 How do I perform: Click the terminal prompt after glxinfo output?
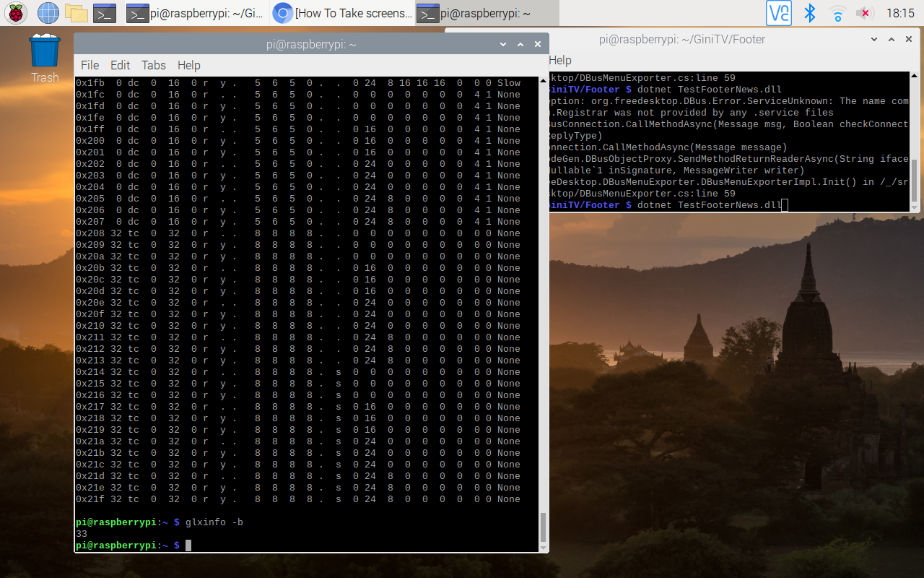[189, 545]
